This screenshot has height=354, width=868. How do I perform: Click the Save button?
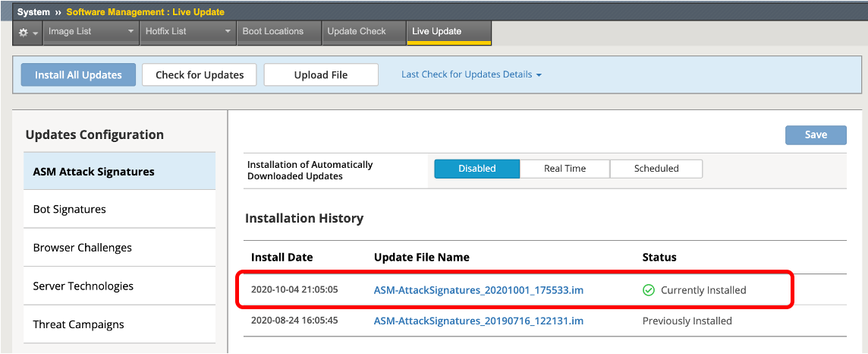pyautogui.click(x=816, y=135)
